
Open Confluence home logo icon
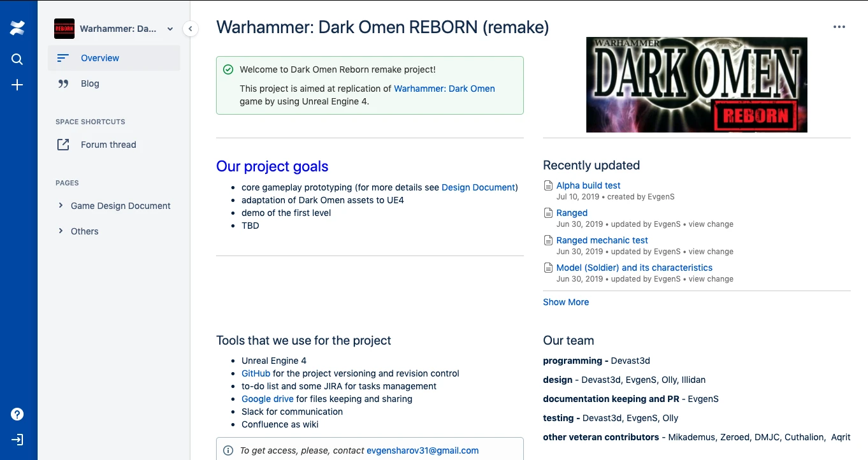[17, 28]
